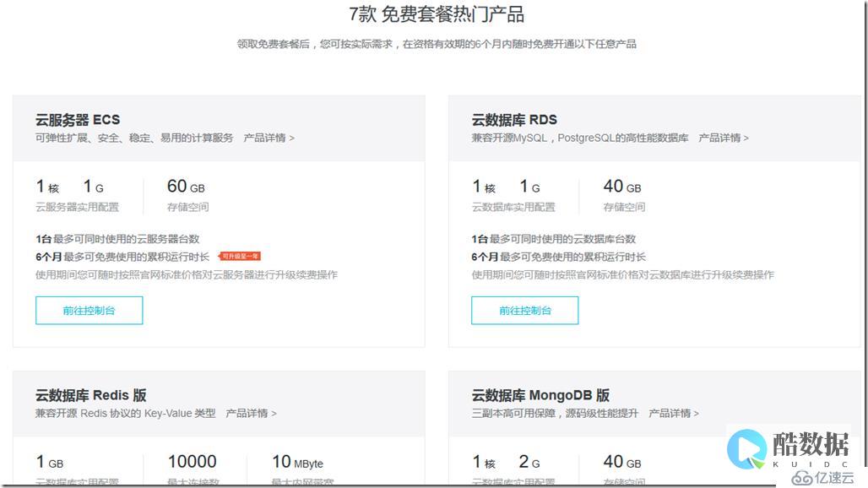Viewport: 868px width, 488px height.
Task: Click 前往控制台 button in RDS card
Action: pyautogui.click(x=525, y=311)
